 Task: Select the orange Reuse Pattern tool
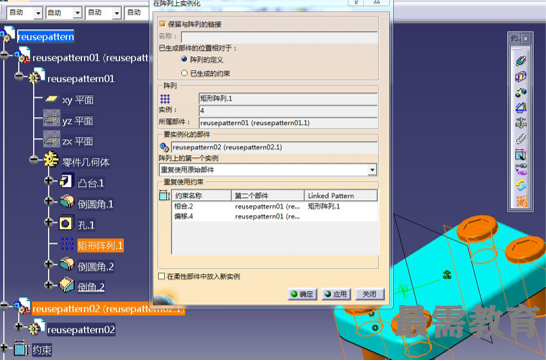click(x=521, y=201)
